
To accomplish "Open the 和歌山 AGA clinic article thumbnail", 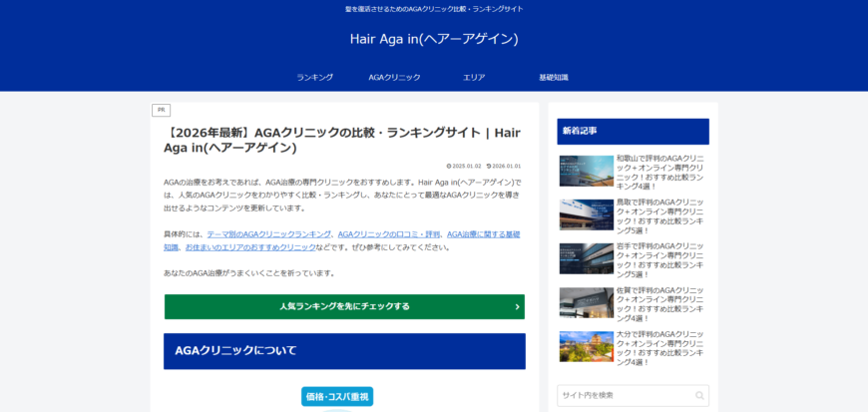I will pos(587,171).
